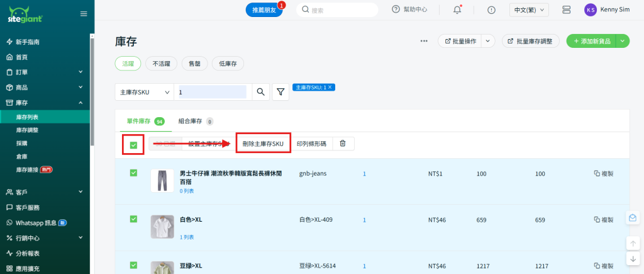The width and height of the screenshot is (644, 274).
Task: Click the SiteGiant logo
Action: [25, 14]
